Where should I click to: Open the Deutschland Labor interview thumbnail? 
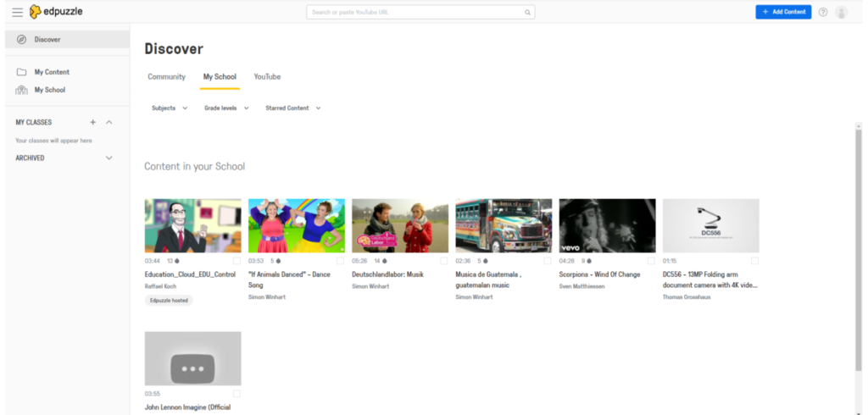400,226
